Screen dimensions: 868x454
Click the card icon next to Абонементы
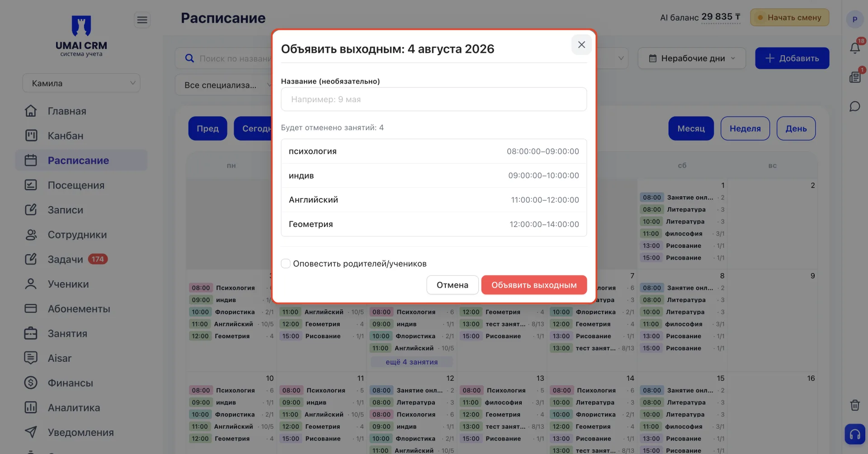[31, 308]
